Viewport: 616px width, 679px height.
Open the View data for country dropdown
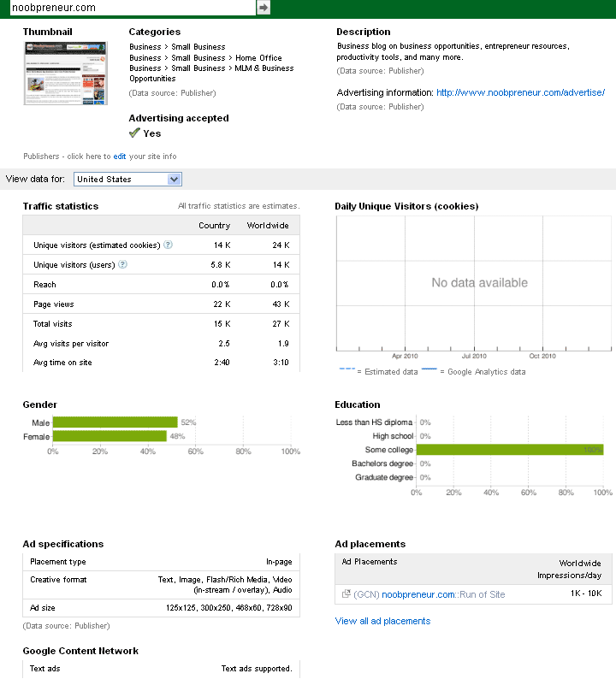(127, 180)
